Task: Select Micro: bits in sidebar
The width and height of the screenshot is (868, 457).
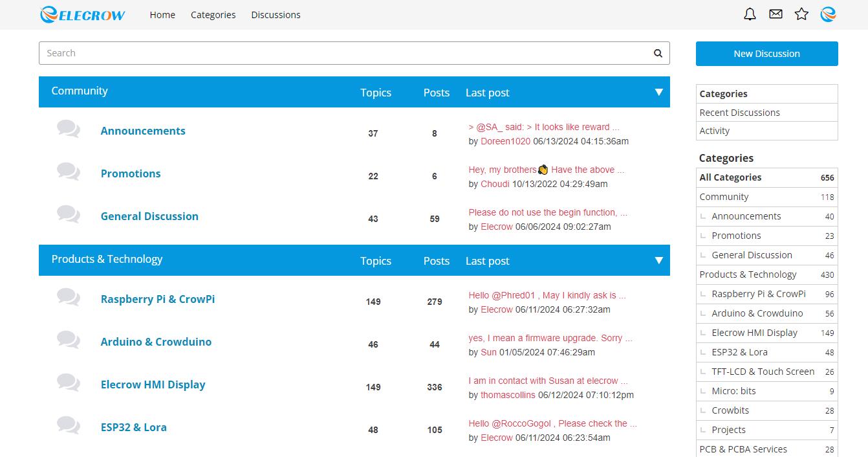Action: [x=767, y=391]
